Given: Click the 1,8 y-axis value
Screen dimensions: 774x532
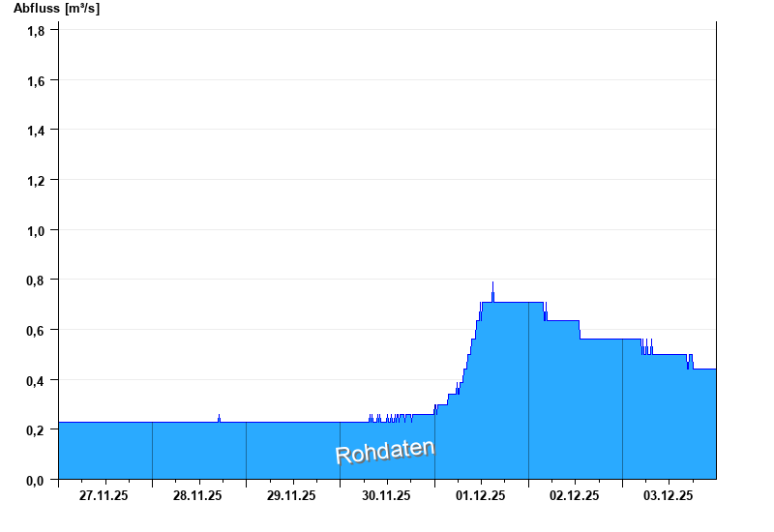Looking at the screenshot, I should pos(36,31).
